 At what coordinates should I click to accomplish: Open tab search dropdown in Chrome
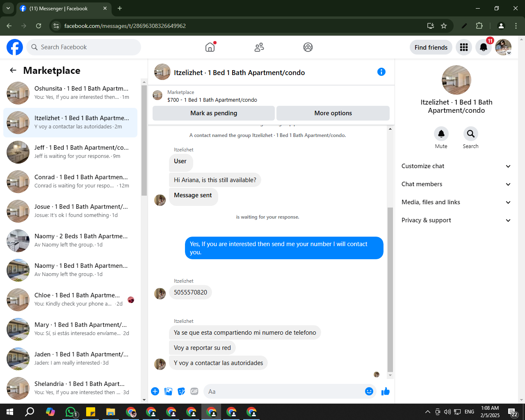pos(8,8)
